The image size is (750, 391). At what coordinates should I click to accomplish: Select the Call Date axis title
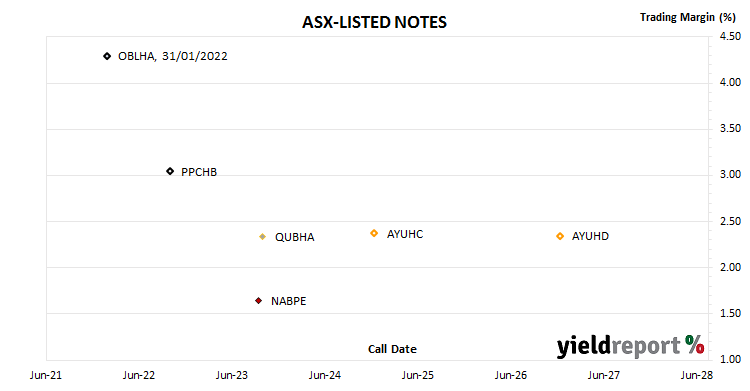point(392,349)
